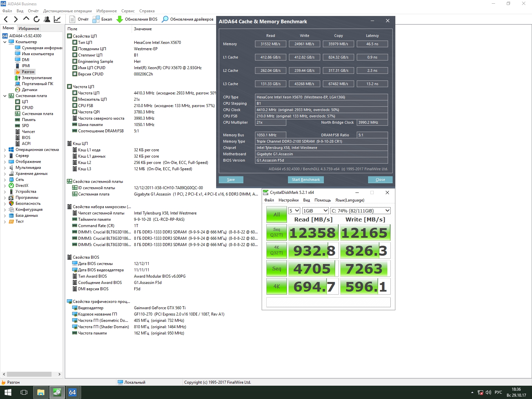The height and width of the screenshot is (399, 532).
Task: Open the Отчёт menu in AIDA64
Action: coord(33,11)
